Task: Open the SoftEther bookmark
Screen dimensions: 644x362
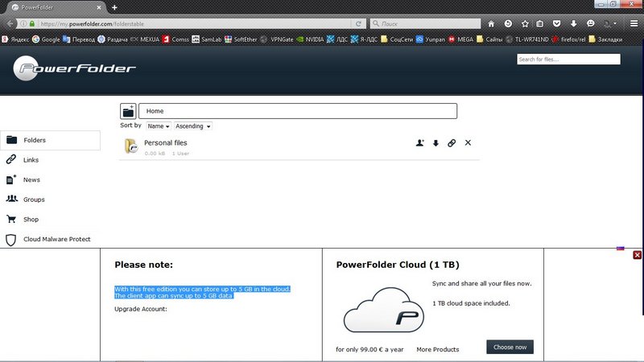Action: [241, 39]
